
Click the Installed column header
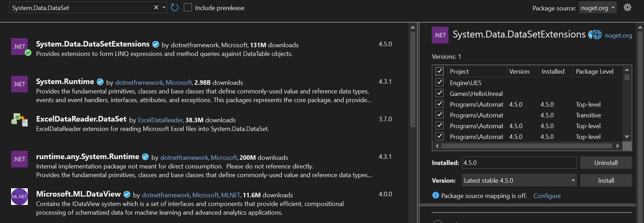[553, 72]
